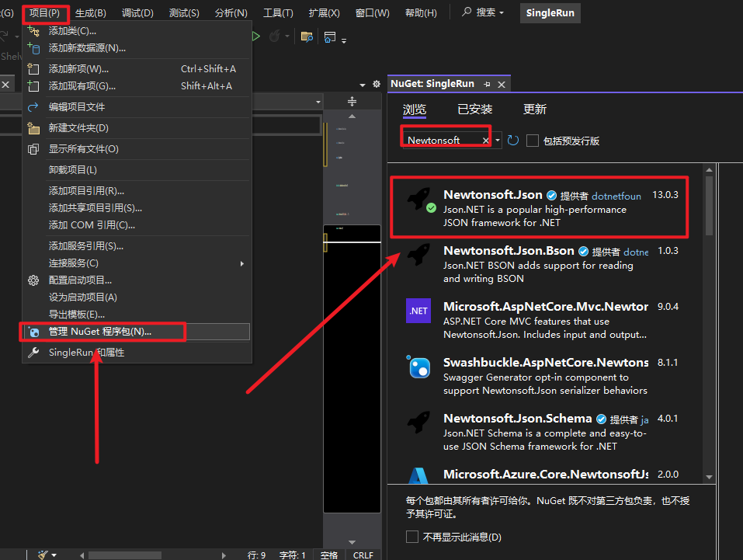The height and width of the screenshot is (560, 743).
Task: Clear the Newtonsoft search text with X
Action: (486, 141)
